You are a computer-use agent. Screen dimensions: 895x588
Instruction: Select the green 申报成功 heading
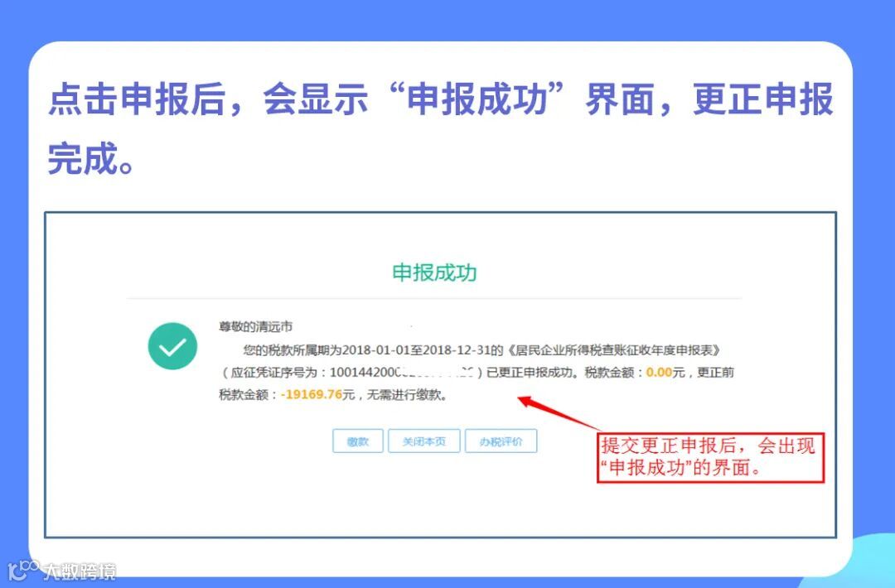pos(434,272)
